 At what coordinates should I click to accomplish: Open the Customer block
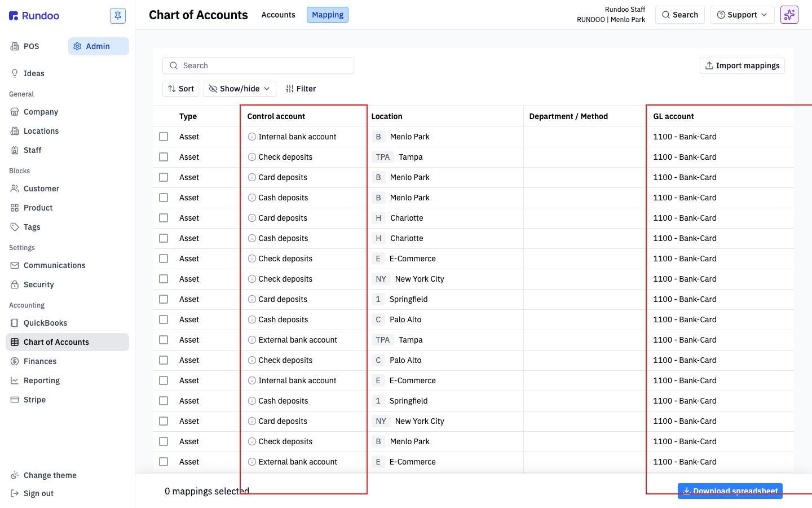67,189
